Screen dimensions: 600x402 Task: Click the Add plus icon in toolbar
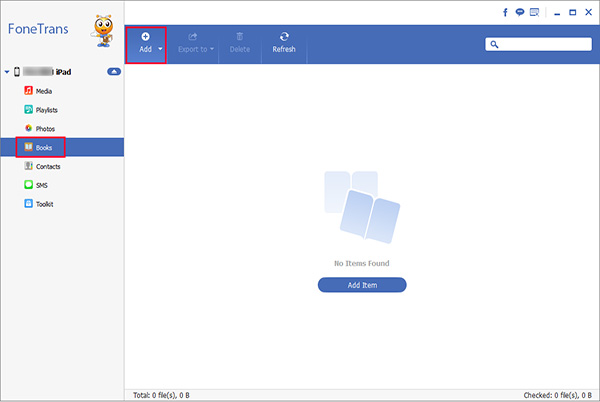[145, 36]
